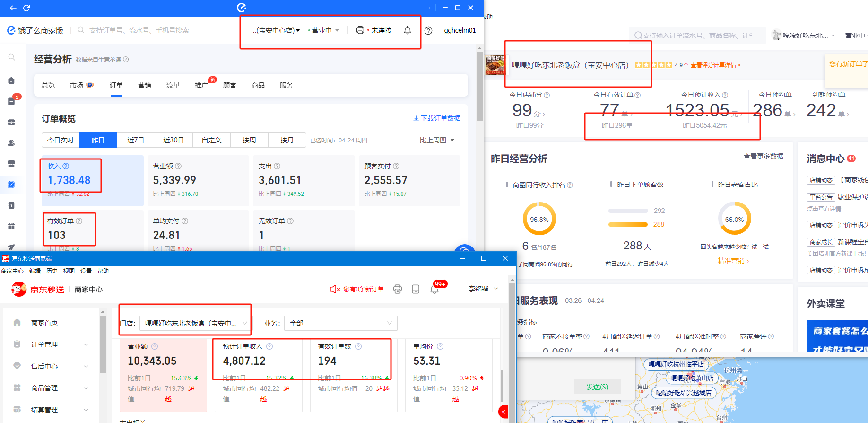Select the 近7日 date range
Screen dimensions: 868x423
pos(136,140)
